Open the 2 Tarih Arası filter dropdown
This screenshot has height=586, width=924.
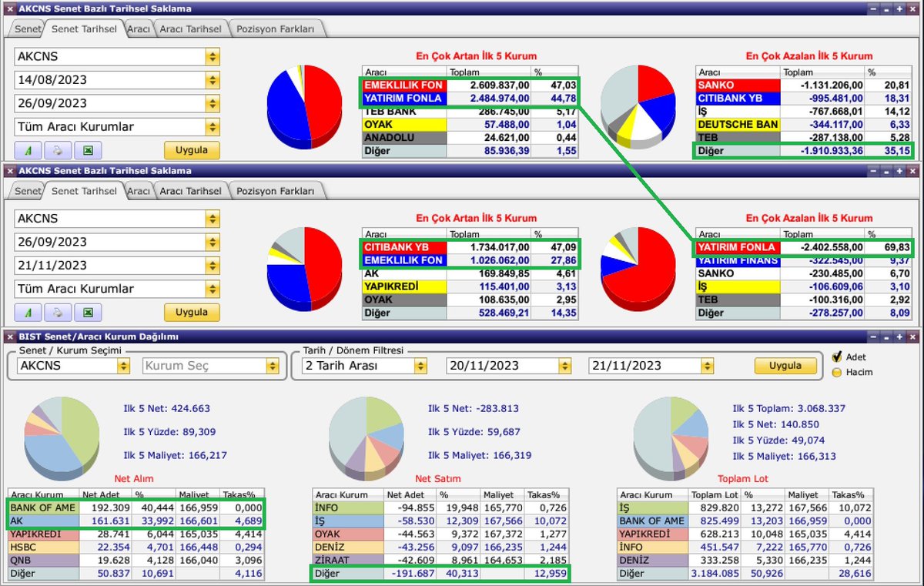click(x=420, y=366)
